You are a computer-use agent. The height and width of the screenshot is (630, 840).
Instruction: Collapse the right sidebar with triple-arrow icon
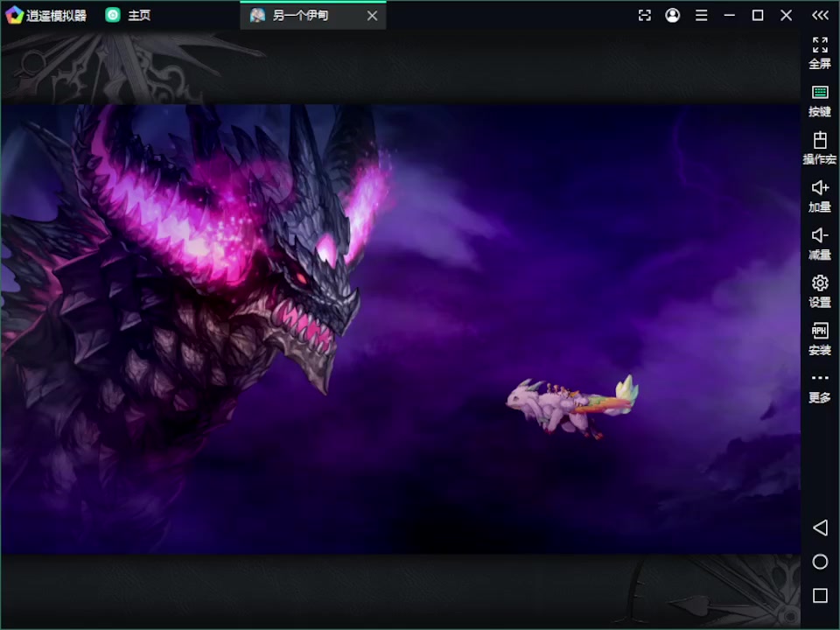pyautogui.click(x=820, y=15)
